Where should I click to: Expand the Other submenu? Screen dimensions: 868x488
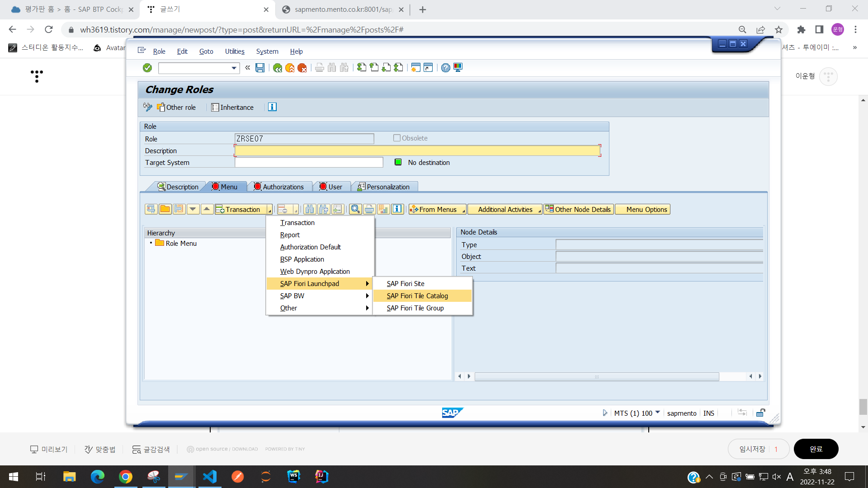coord(320,308)
